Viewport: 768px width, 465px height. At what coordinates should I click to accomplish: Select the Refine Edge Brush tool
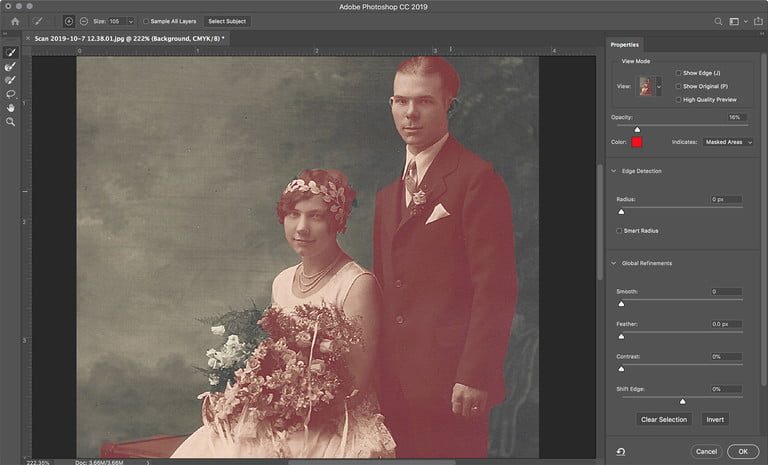click(11, 66)
